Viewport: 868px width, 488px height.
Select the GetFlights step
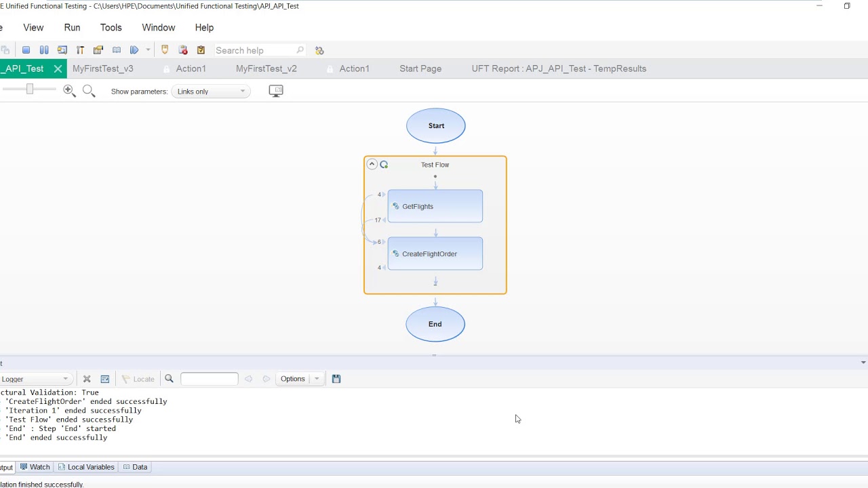pyautogui.click(x=435, y=206)
